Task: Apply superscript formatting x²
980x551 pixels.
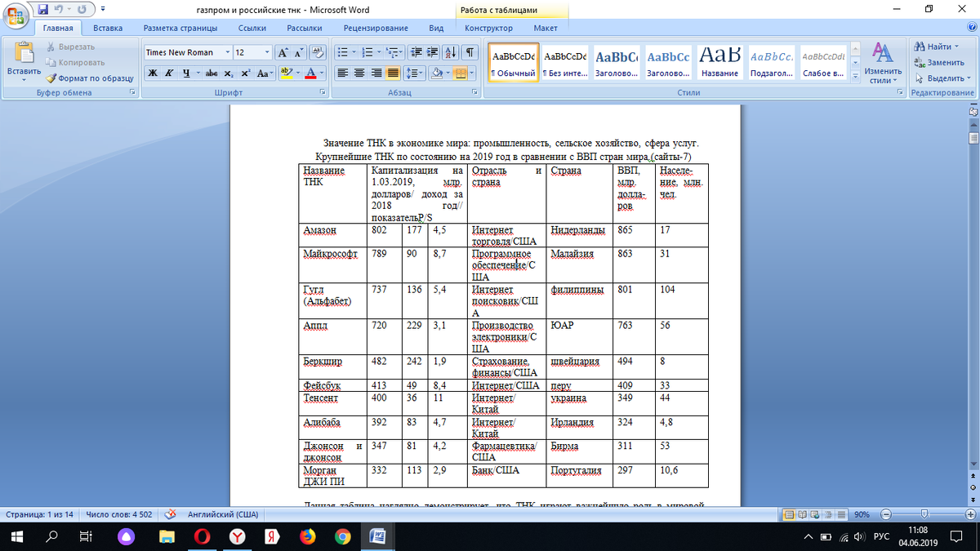Action: (245, 73)
